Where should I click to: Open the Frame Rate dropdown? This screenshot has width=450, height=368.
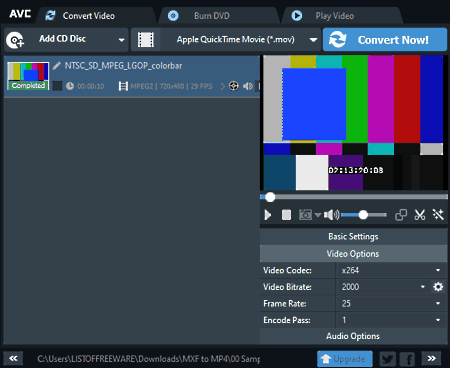[x=391, y=303]
